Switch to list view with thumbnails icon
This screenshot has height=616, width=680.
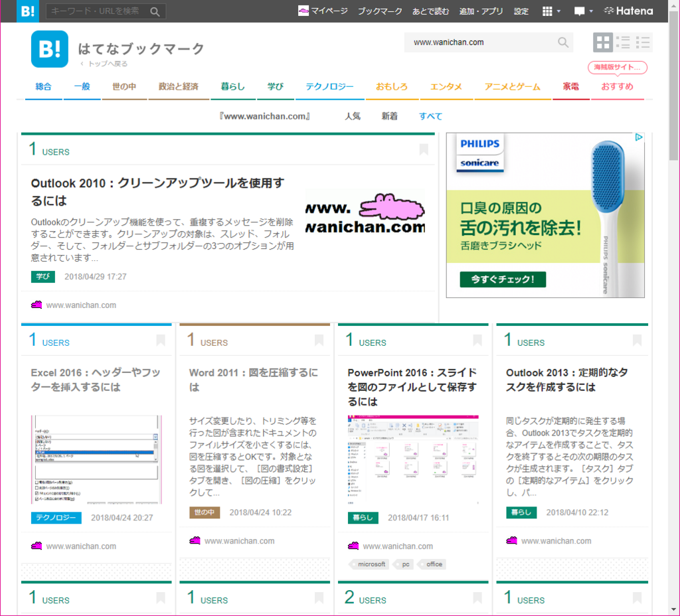(623, 42)
